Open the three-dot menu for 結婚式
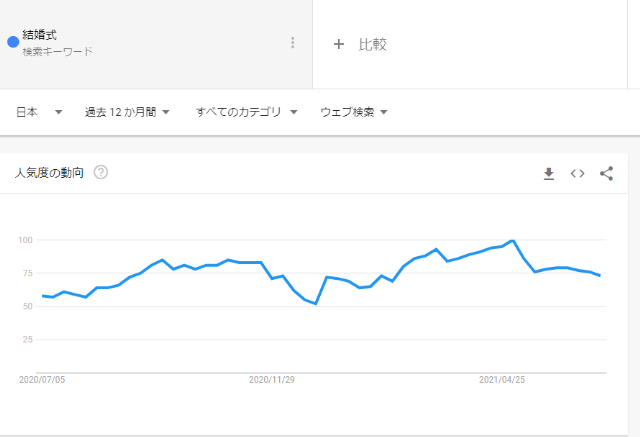640x437 pixels. pyautogui.click(x=293, y=43)
